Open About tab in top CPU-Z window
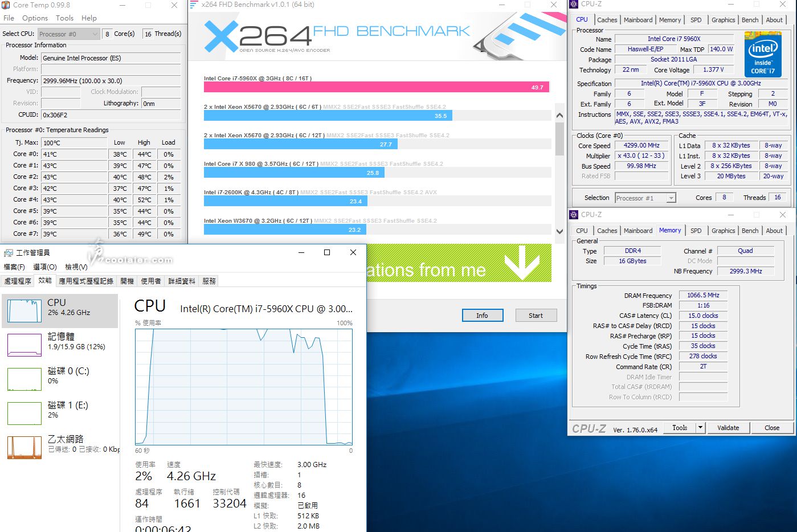 click(774, 20)
